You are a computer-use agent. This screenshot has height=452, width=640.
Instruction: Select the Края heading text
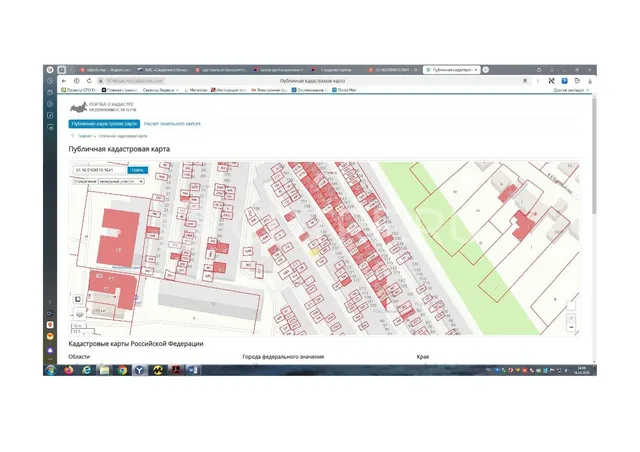click(423, 356)
